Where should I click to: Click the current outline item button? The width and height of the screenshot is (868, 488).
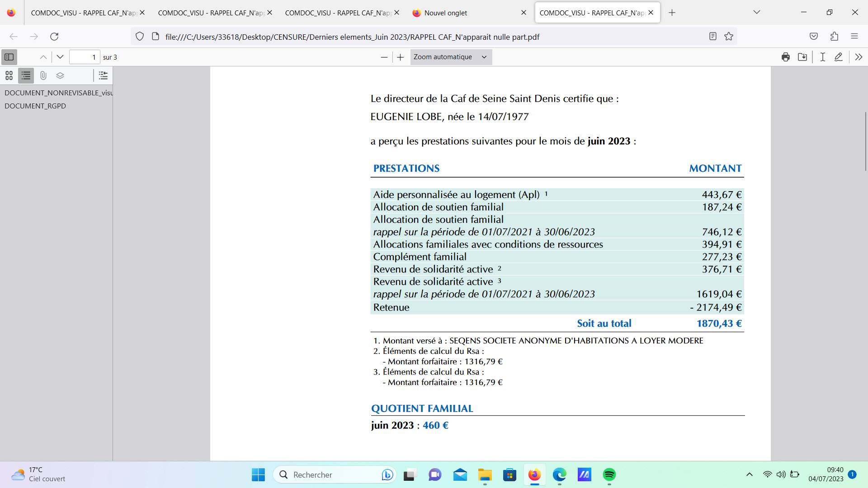tap(103, 75)
